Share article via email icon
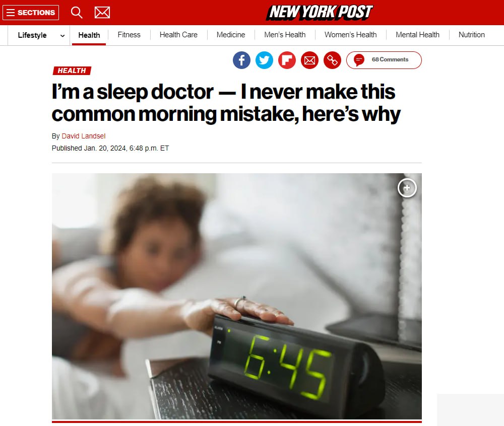This screenshot has width=504, height=426. coord(309,60)
